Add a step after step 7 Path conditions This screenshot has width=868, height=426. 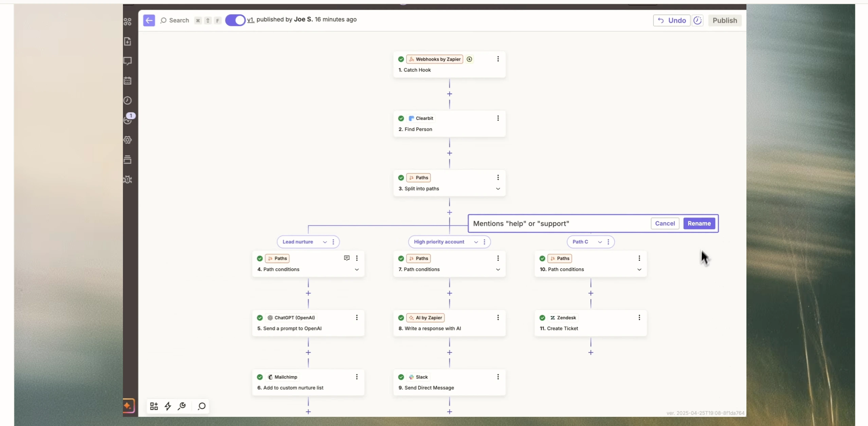[449, 293]
